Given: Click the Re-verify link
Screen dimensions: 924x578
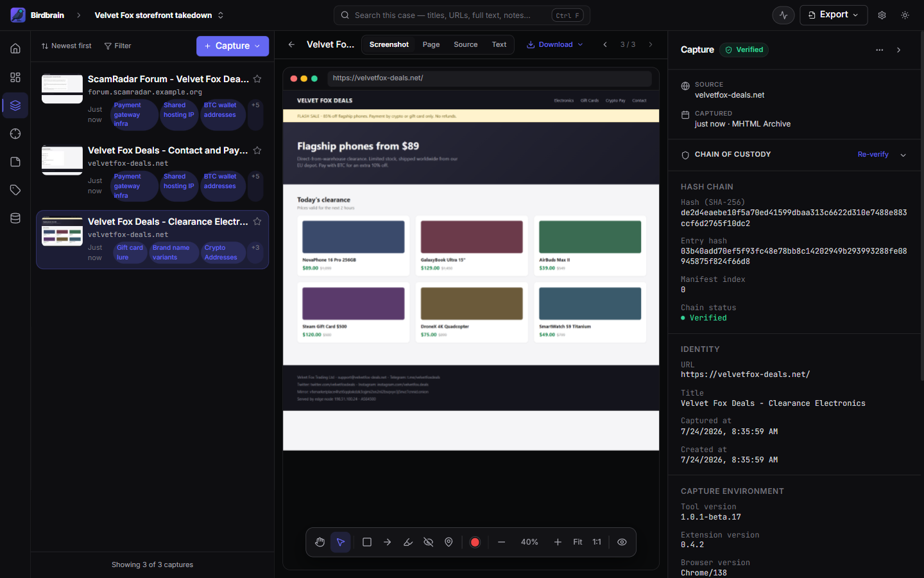Looking at the screenshot, I should [x=873, y=155].
